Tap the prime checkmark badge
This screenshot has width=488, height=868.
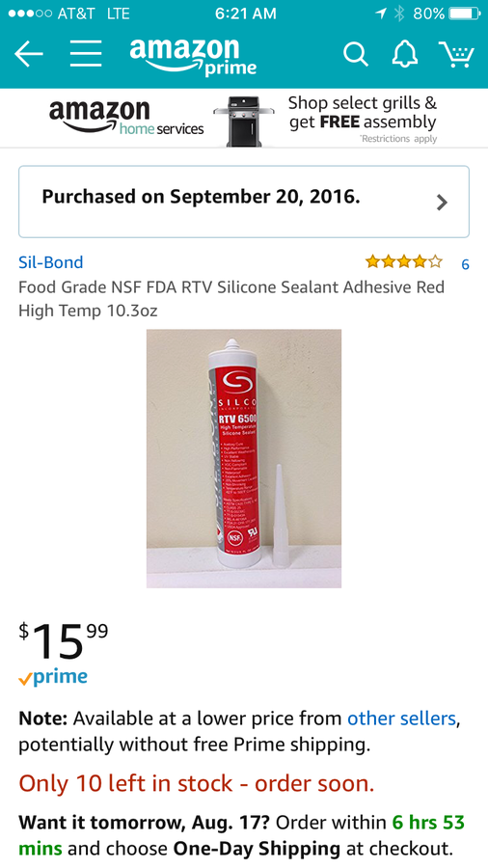click(53, 677)
